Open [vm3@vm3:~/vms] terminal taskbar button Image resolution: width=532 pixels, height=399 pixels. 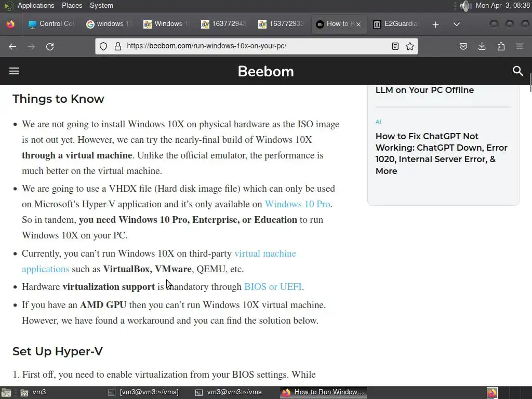tap(143, 393)
